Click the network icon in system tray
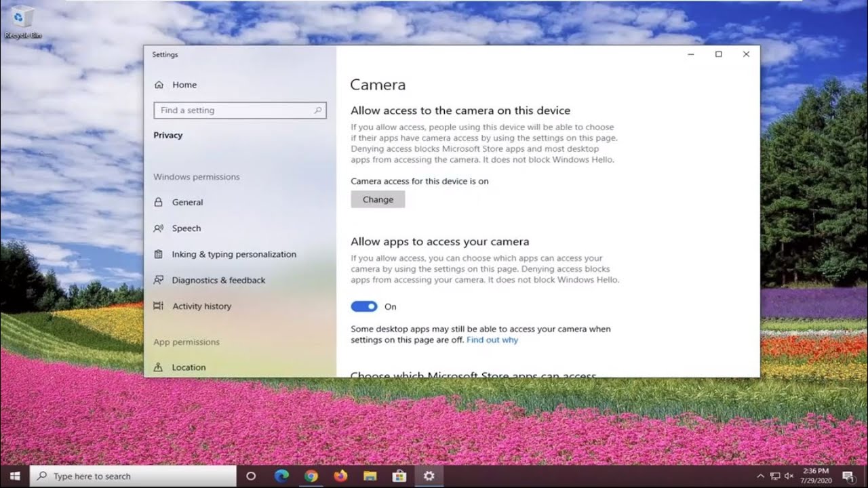Viewport: 868px width, 488px height. (774, 476)
